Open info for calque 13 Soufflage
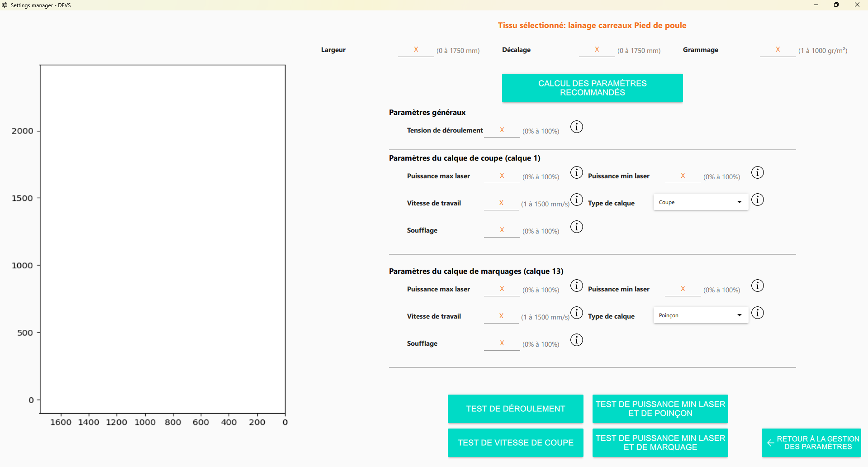 tap(576, 340)
